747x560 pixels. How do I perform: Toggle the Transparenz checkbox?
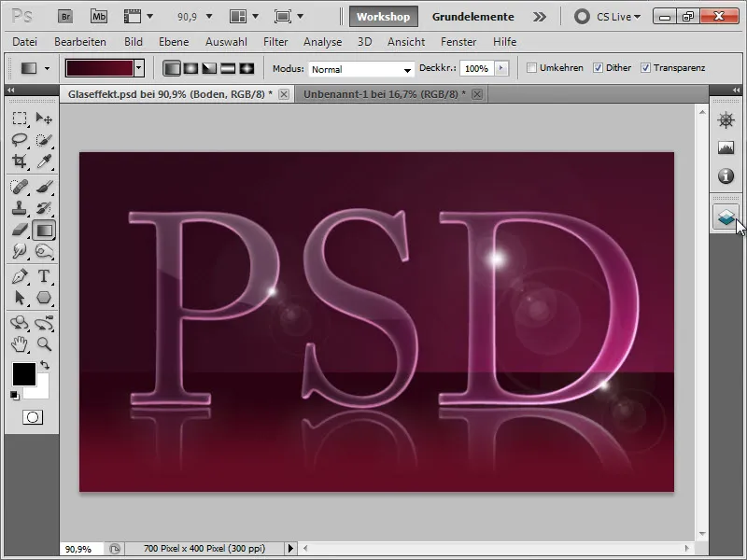pyautogui.click(x=645, y=68)
